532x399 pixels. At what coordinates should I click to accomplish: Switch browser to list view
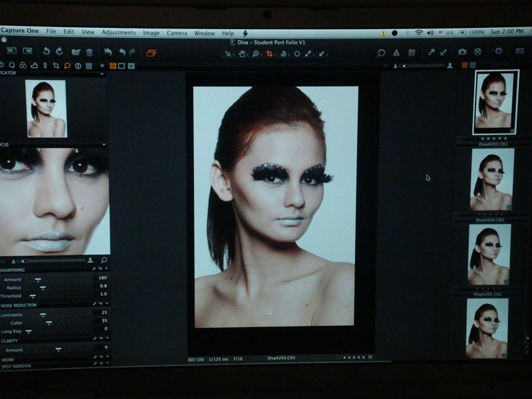click(473, 65)
